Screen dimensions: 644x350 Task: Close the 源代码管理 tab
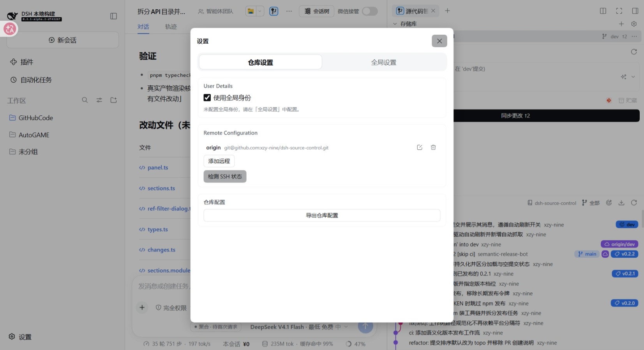click(x=433, y=11)
